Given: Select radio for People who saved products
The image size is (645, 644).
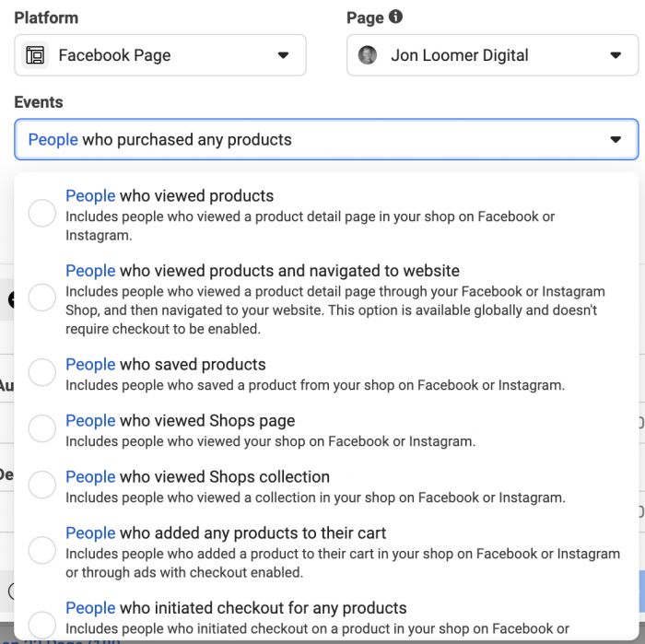Looking at the screenshot, I should click(42, 372).
